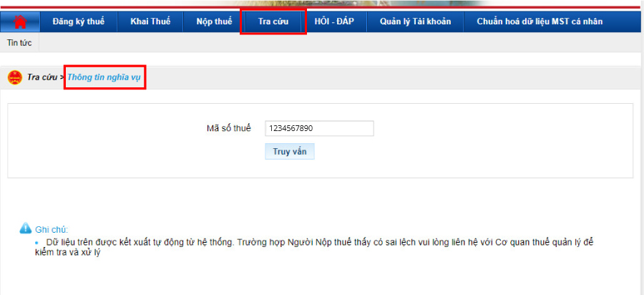
Task: Click the Ghi chú heading text
Action: click(x=51, y=230)
